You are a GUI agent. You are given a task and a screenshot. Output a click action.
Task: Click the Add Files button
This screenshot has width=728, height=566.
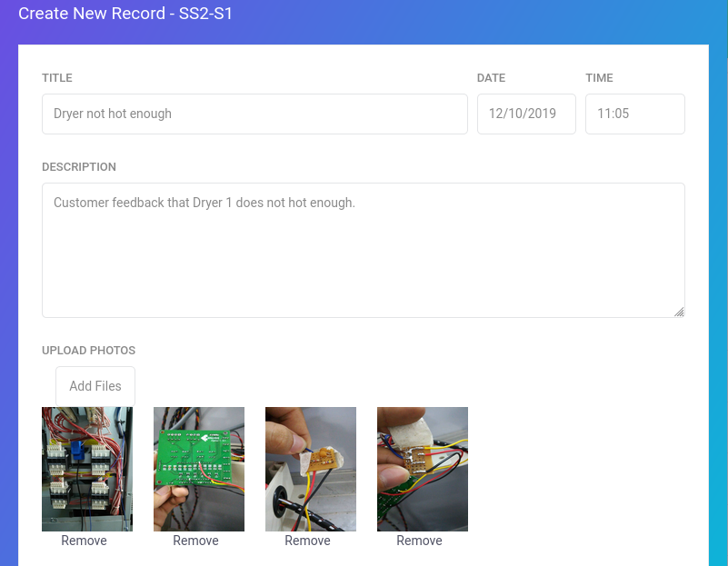(x=95, y=386)
